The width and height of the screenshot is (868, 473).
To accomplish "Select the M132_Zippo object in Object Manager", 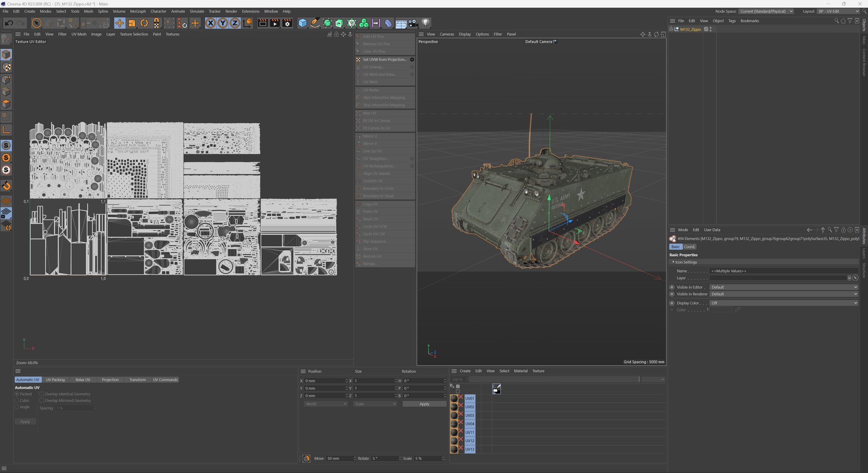I will 690,29.
